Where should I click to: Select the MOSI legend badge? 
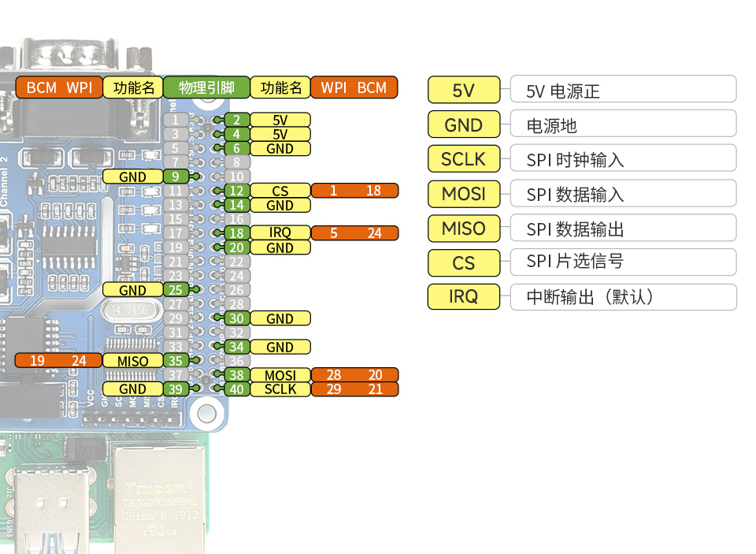coord(463,194)
